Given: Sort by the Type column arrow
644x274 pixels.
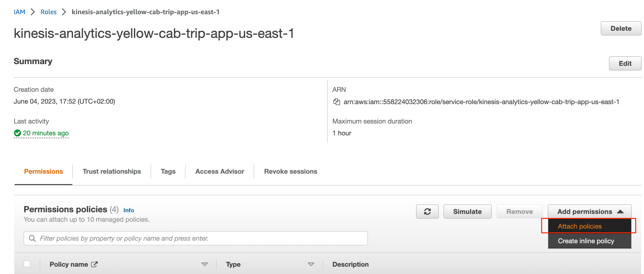Looking at the screenshot, I should tap(311, 264).
